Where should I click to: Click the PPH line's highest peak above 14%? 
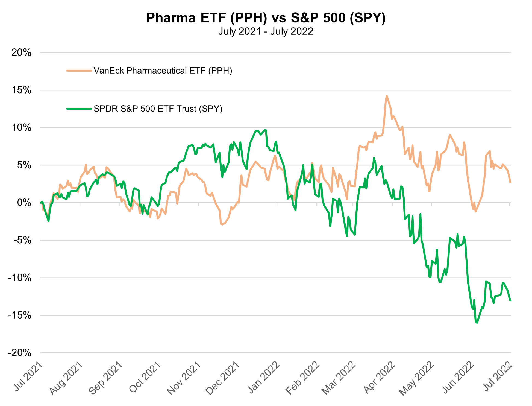click(x=387, y=96)
